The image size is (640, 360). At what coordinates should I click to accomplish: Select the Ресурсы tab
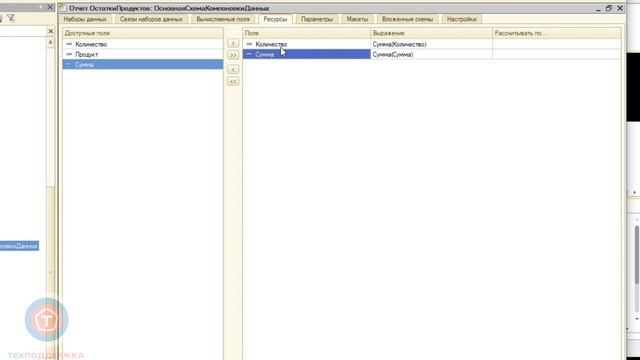275,19
